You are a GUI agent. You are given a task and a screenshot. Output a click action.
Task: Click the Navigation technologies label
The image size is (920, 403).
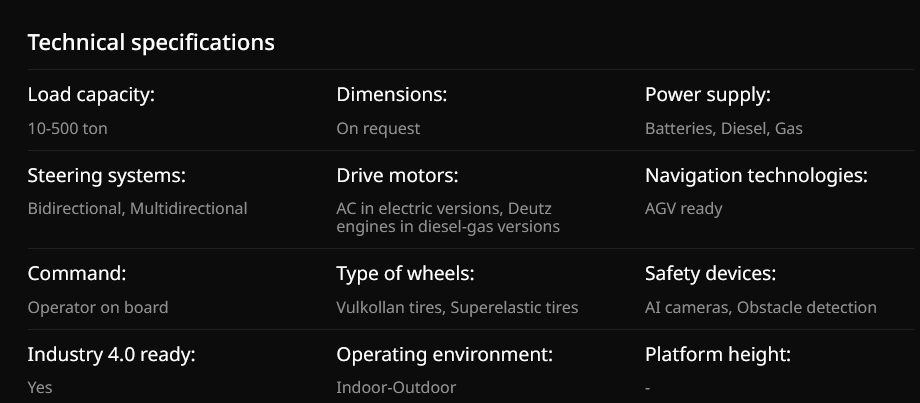point(756,176)
